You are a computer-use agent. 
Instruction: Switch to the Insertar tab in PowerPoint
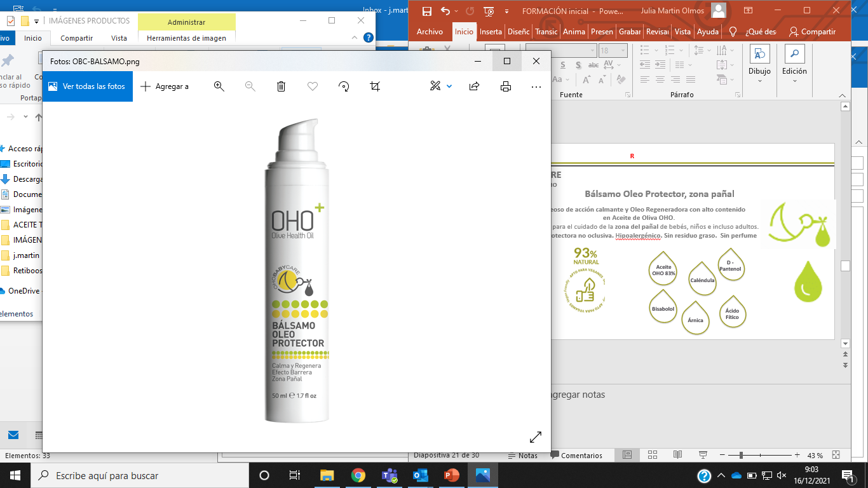click(491, 32)
